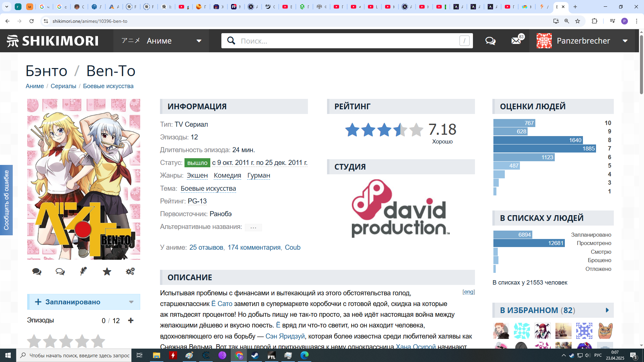
Task: Open the Chrome profile P avatar
Action: (625, 21)
